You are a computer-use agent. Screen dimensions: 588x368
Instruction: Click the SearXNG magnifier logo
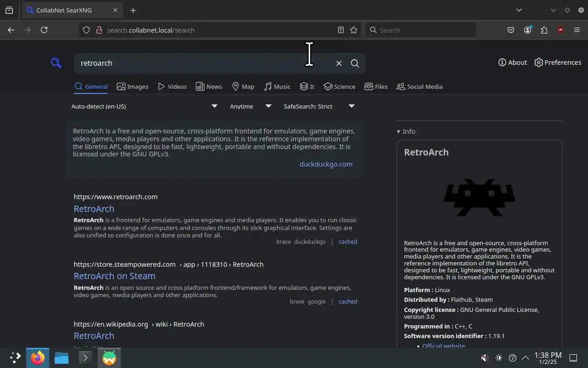(x=56, y=63)
